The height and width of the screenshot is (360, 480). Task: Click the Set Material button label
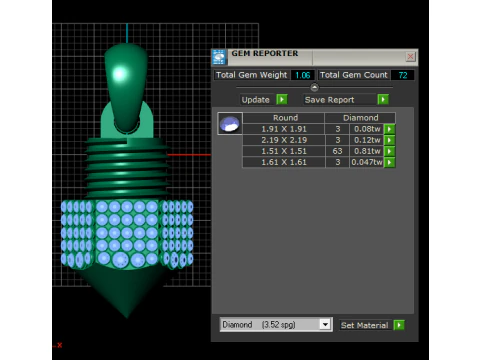[x=364, y=325]
